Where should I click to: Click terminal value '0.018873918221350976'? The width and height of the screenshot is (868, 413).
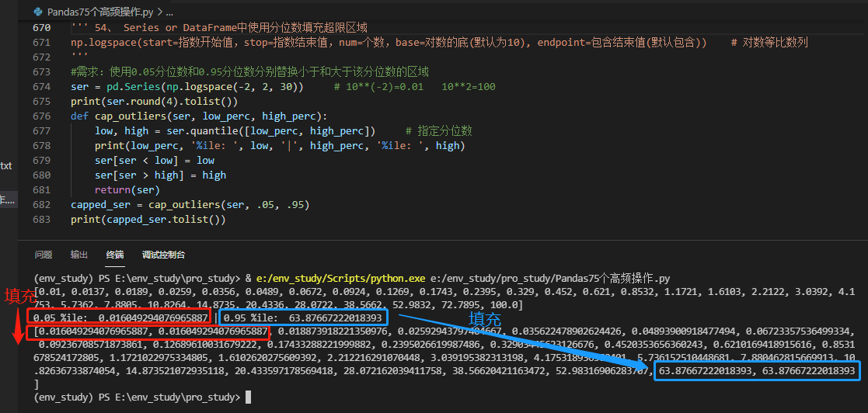[x=333, y=331]
